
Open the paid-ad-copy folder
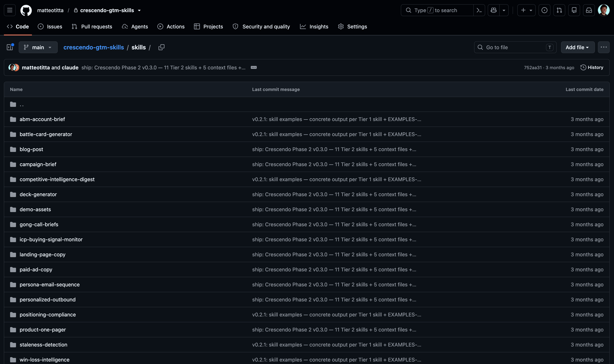click(36, 269)
